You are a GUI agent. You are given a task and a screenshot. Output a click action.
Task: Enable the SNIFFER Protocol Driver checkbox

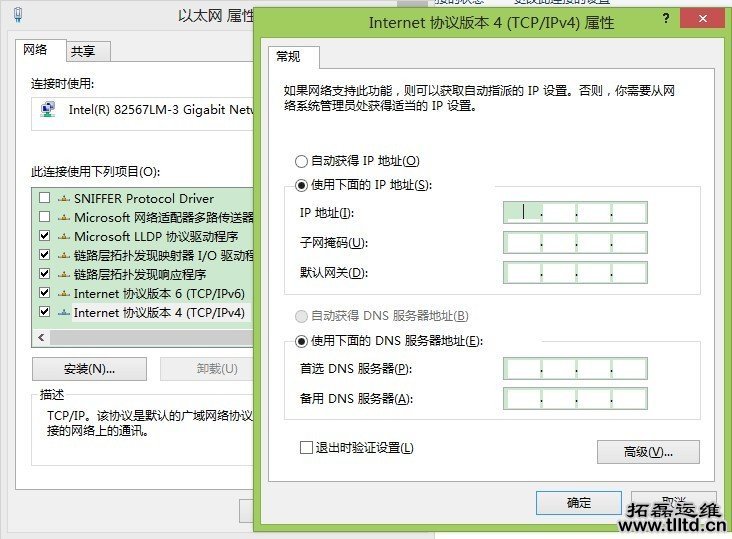[x=44, y=198]
